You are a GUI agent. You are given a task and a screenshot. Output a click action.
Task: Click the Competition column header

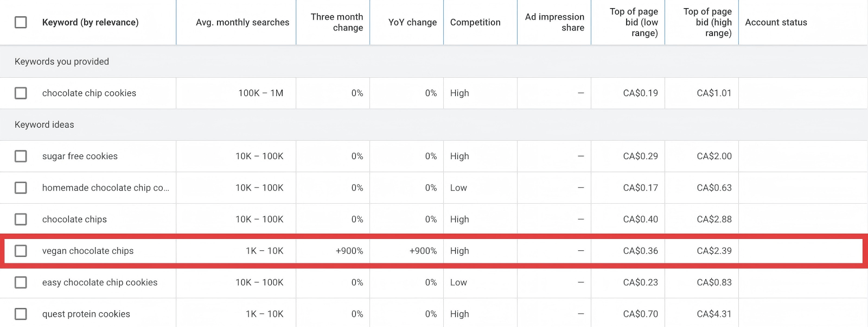pos(475,22)
